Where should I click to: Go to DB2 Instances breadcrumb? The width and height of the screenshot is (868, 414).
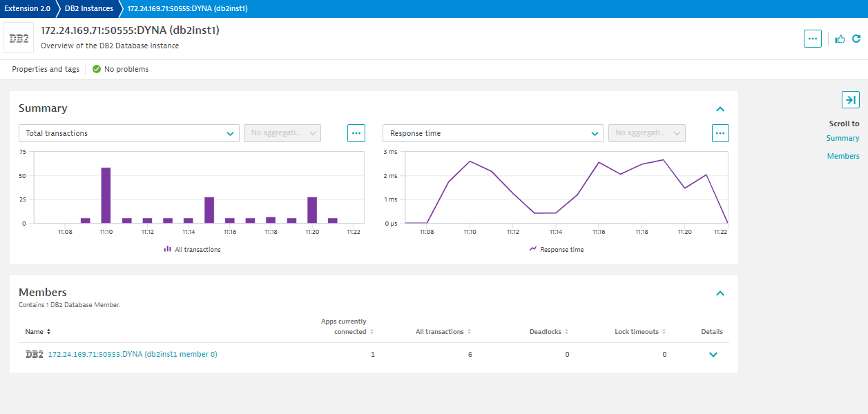(x=88, y=8)
